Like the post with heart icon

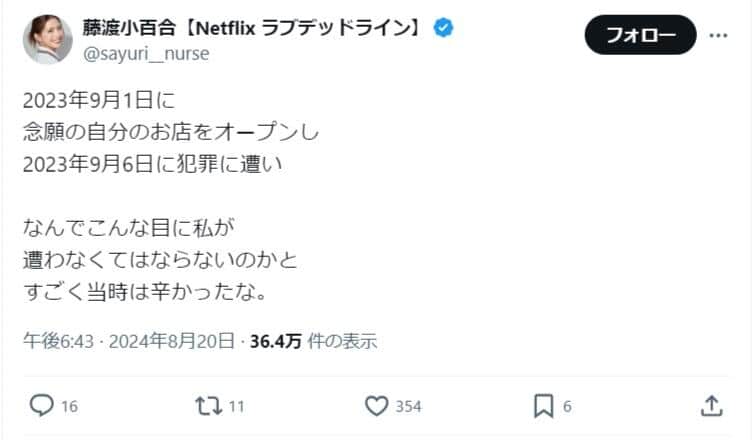click(376, 406)
